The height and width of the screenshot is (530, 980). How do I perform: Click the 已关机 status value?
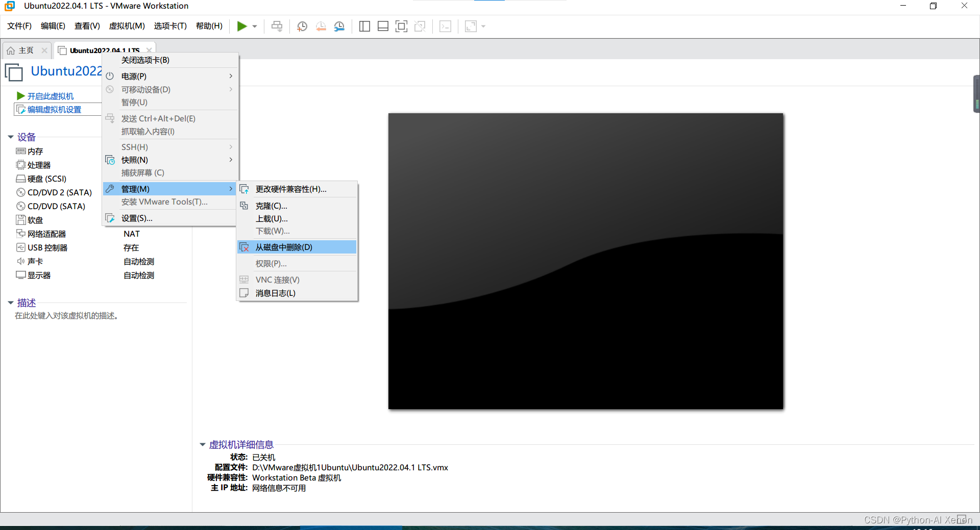pyautogui.click(x=264, y=457)
